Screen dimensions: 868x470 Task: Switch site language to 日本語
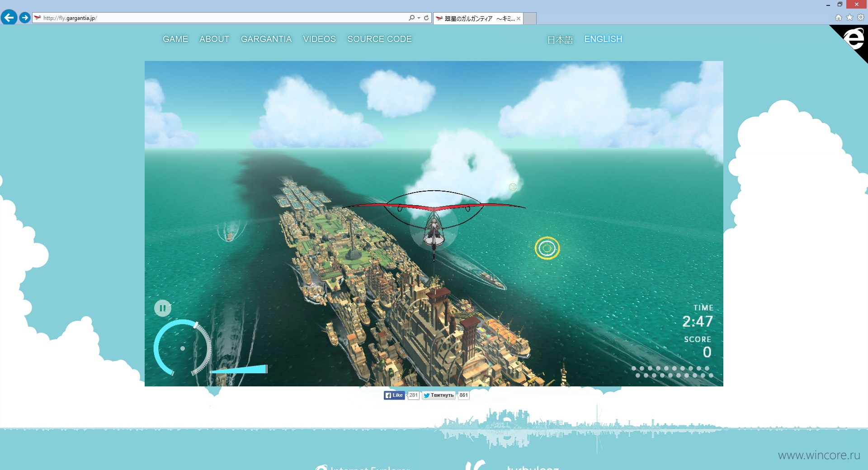560,40
